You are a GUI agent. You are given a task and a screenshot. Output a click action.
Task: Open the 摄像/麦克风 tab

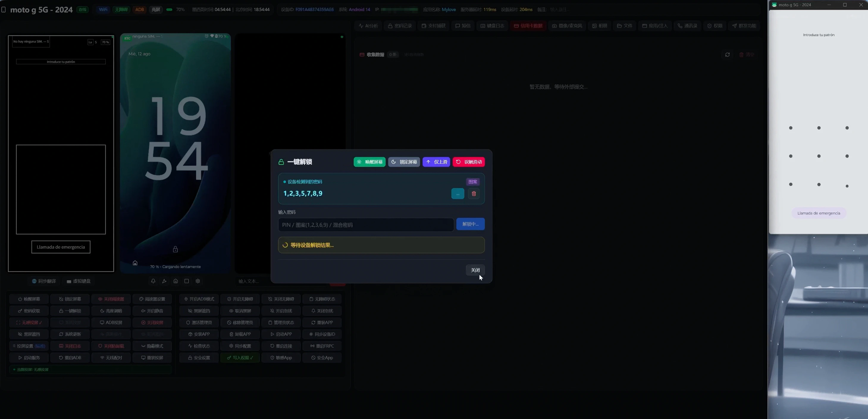[567, 26]
